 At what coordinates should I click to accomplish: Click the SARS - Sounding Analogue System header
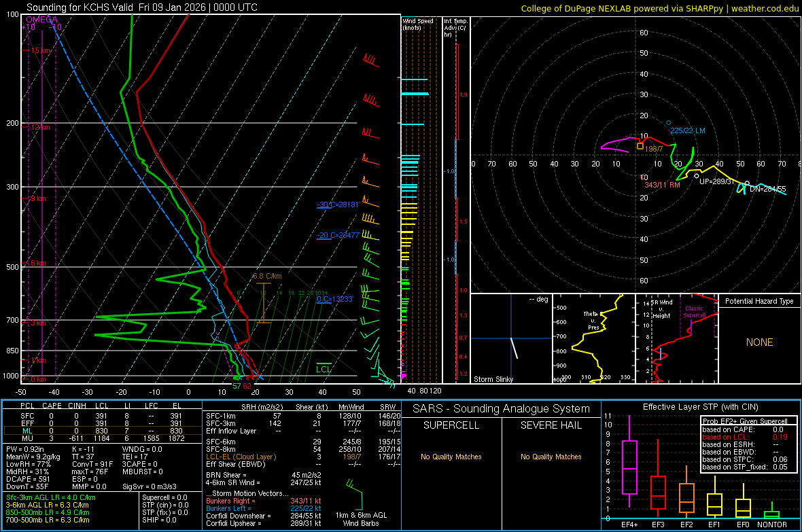tap(502, 409)
